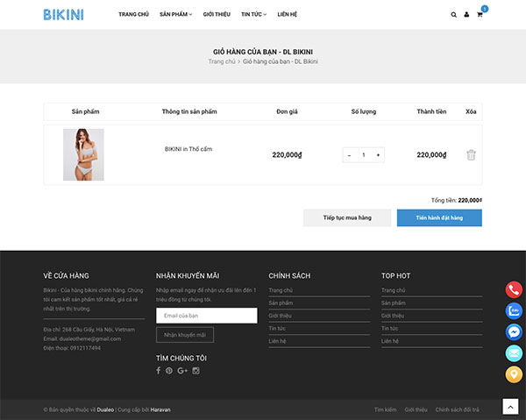Decrease quantity with the minus button
This screenshot has width=526, height=420.
point(349,155)
